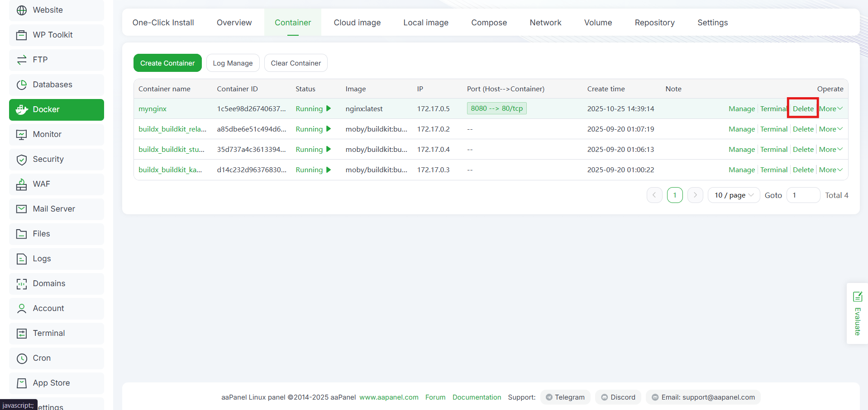Expand More menu for buildx_buildkit_rela row

[x=831, y=129]
